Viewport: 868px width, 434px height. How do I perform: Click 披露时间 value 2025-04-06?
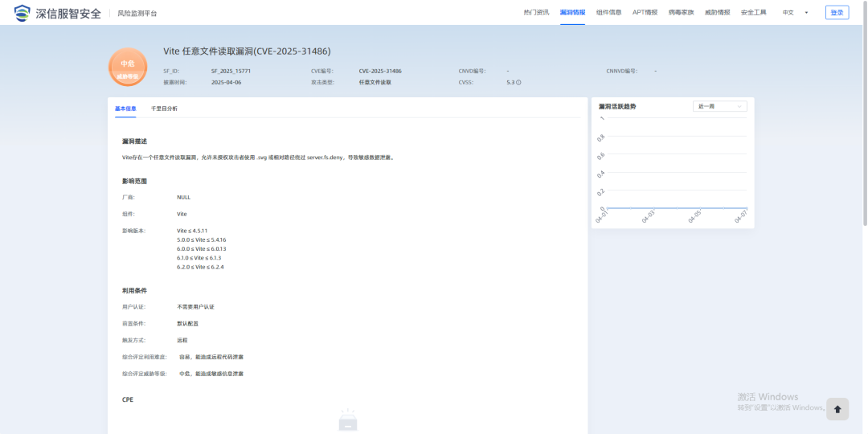227,83
